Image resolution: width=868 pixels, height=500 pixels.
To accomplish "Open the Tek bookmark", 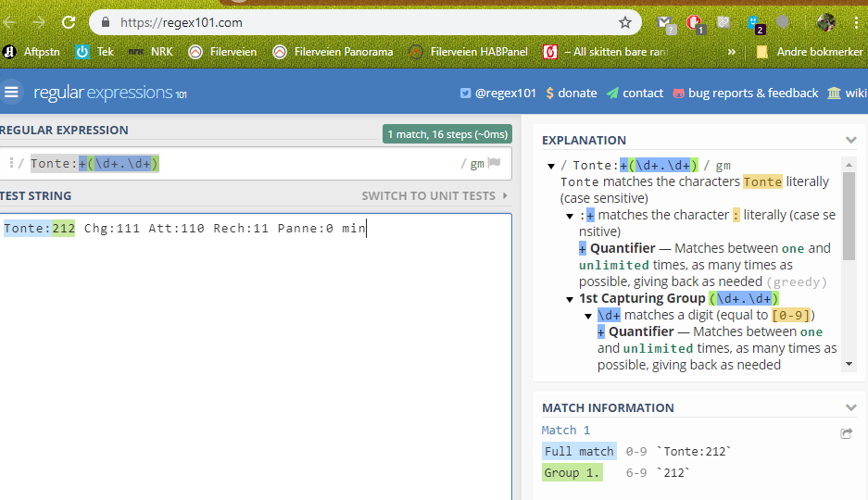I will [x=94, y=52].
